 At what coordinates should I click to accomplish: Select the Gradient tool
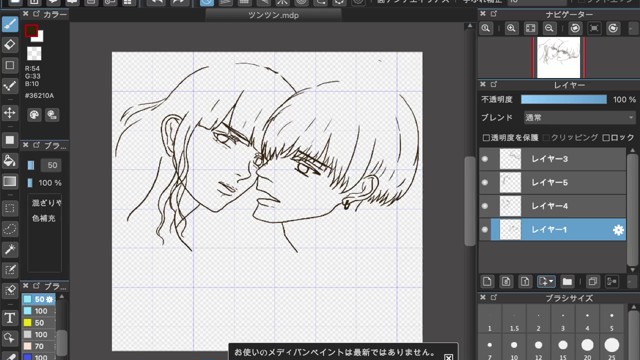click(x=10, y=181)
